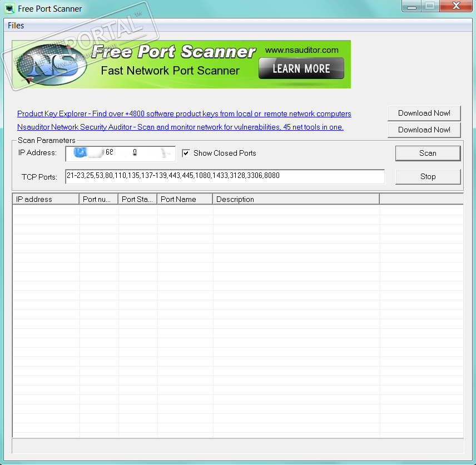The height and width of the screenshot is (465, 476).
Task: Click the Scan button
Action: click(x=428, y=154)
